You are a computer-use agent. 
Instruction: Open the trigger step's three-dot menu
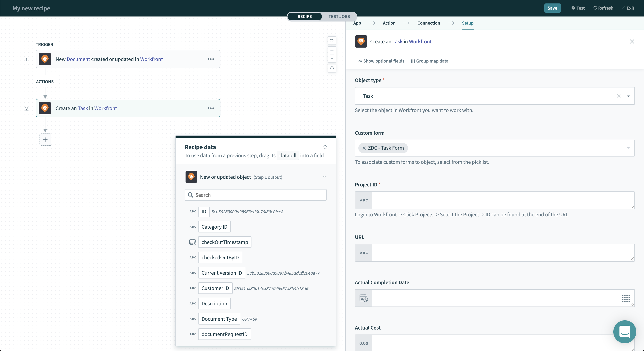click(x=211, y=59)
